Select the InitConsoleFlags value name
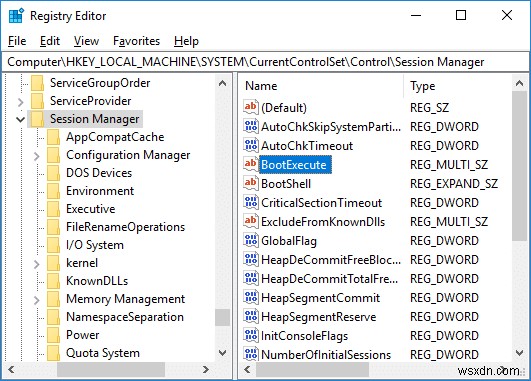Screen dimensions: 531x381 click(304, 336)
